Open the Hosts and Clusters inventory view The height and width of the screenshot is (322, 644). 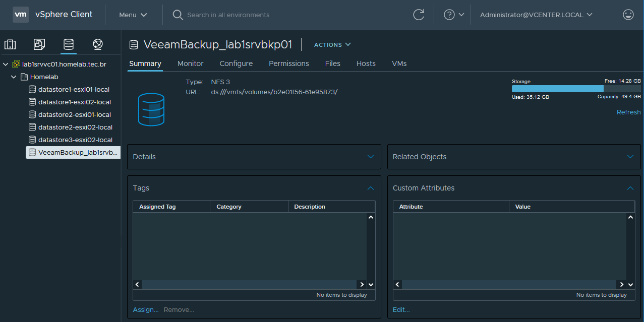click(x=10, y=44)
